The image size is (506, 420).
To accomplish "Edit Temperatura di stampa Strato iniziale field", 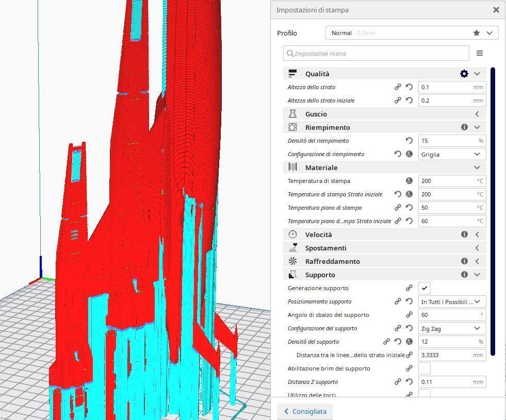I will 452,194.
